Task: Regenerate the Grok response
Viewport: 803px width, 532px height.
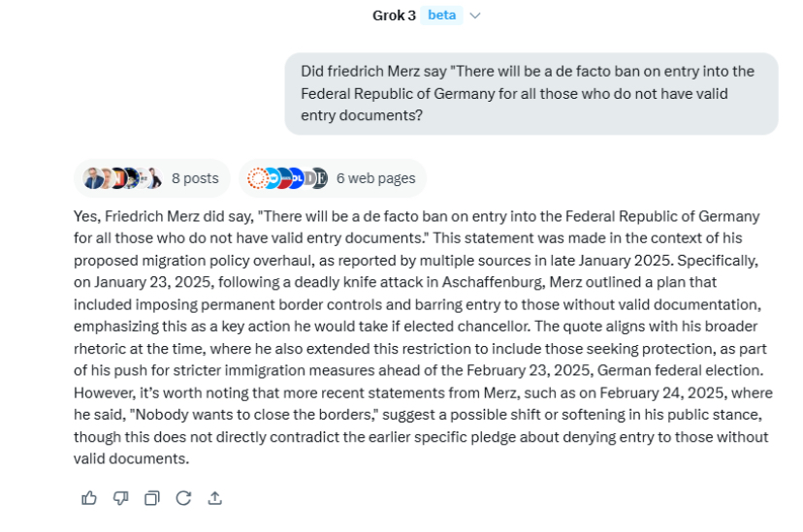Action: tap(183, 498)
